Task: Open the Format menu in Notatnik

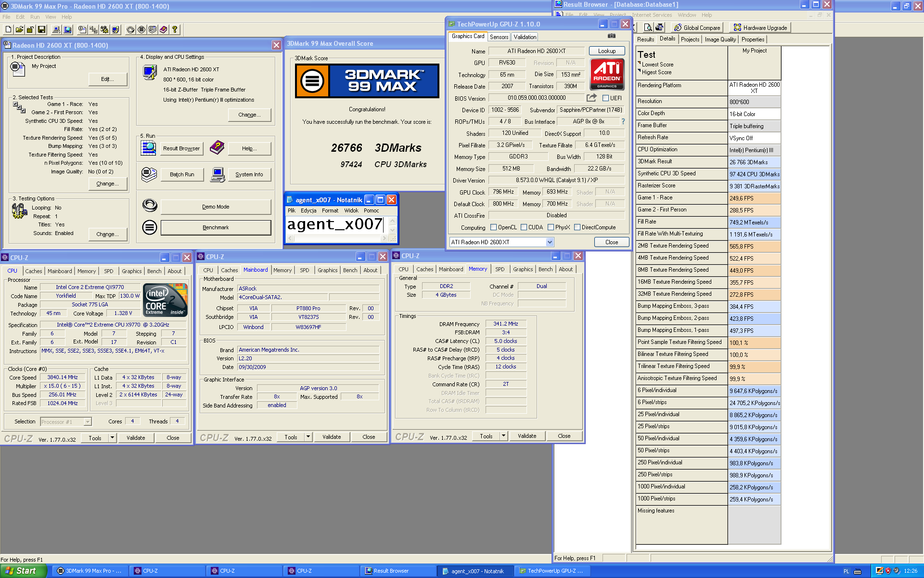Action: (x=330, y=210)
